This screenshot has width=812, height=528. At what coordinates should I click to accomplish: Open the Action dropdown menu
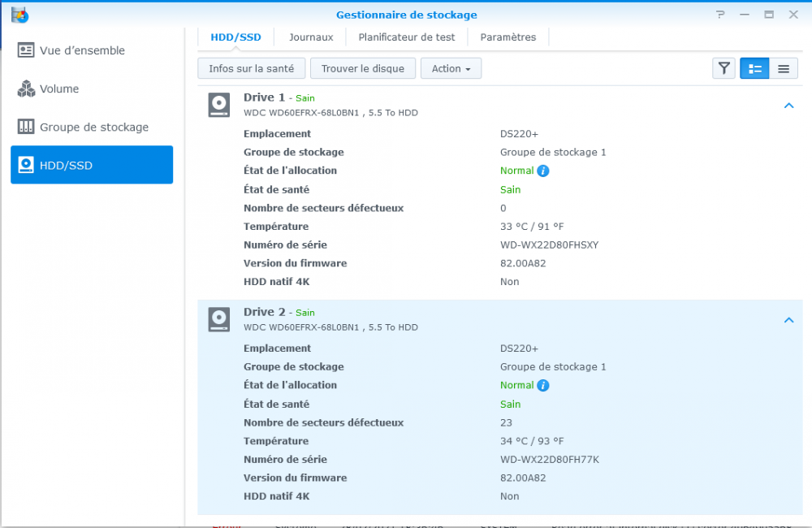click(451, 68)
